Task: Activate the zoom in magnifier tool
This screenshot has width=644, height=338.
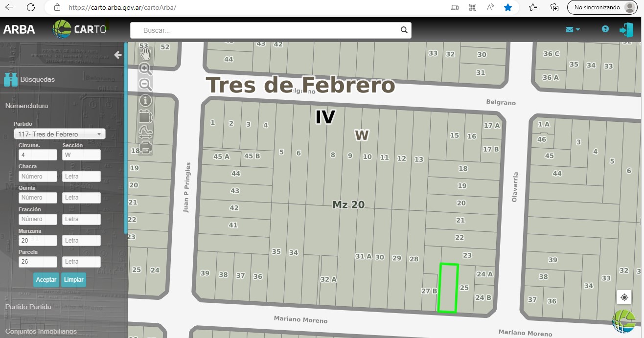Action: point(145,69)
